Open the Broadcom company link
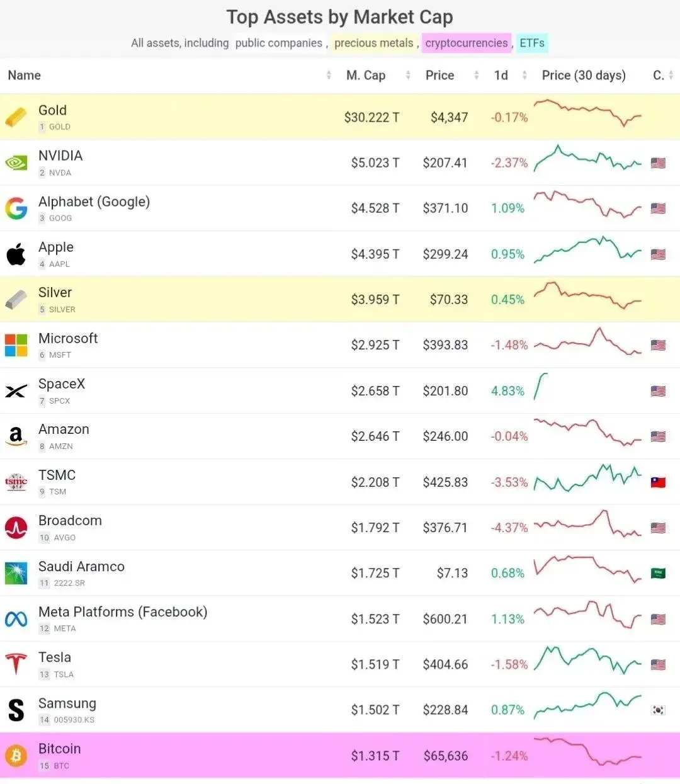680x784 pixels. point(70,521)
